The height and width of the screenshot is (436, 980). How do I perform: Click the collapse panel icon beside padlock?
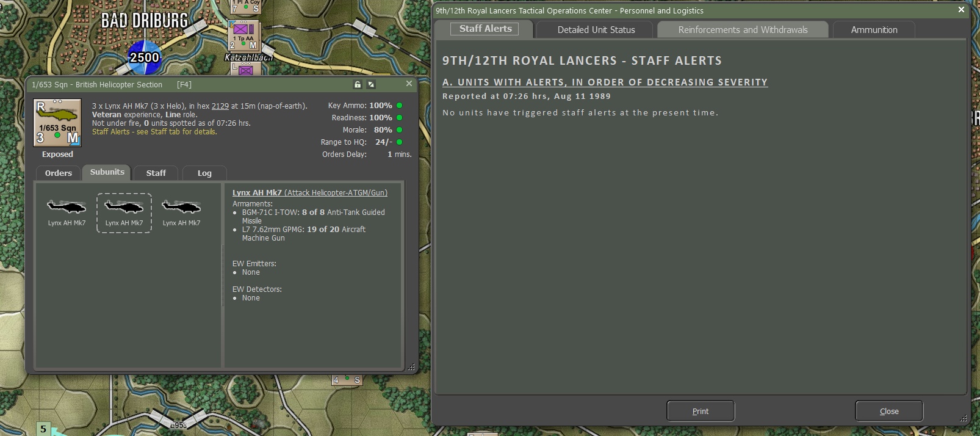[x=371, y=84]
